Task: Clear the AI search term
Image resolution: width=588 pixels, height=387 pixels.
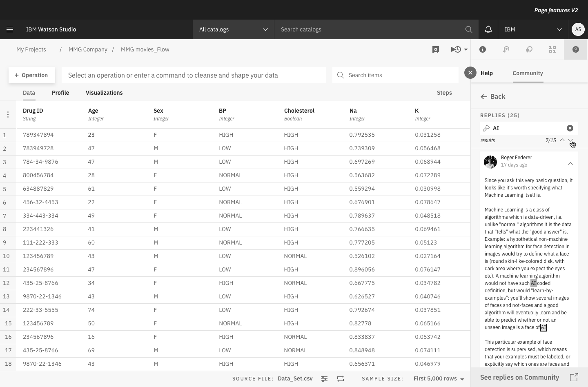Action: click(x=570, y=128)
